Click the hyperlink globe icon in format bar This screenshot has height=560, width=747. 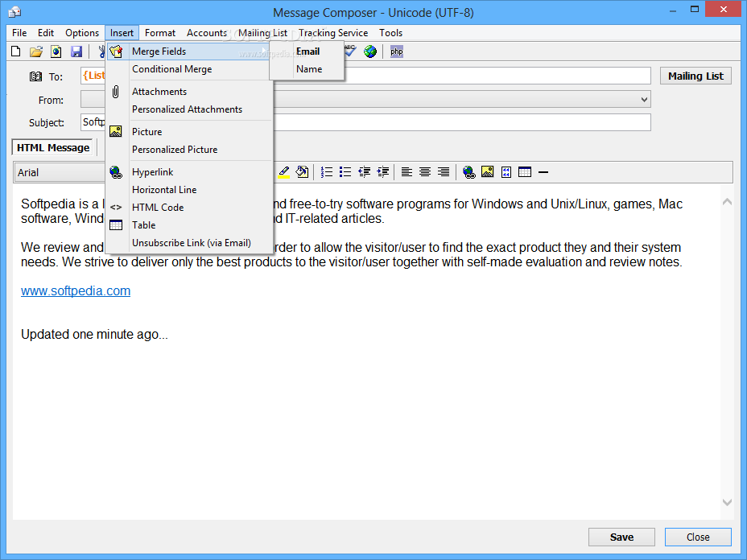[468, 172]
